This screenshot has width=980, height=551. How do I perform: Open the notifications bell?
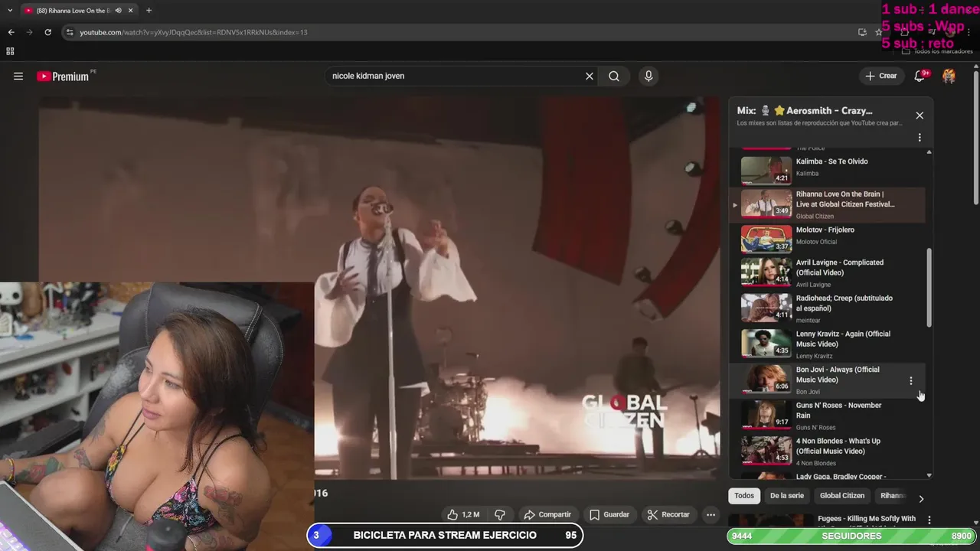tap(920, 76)
